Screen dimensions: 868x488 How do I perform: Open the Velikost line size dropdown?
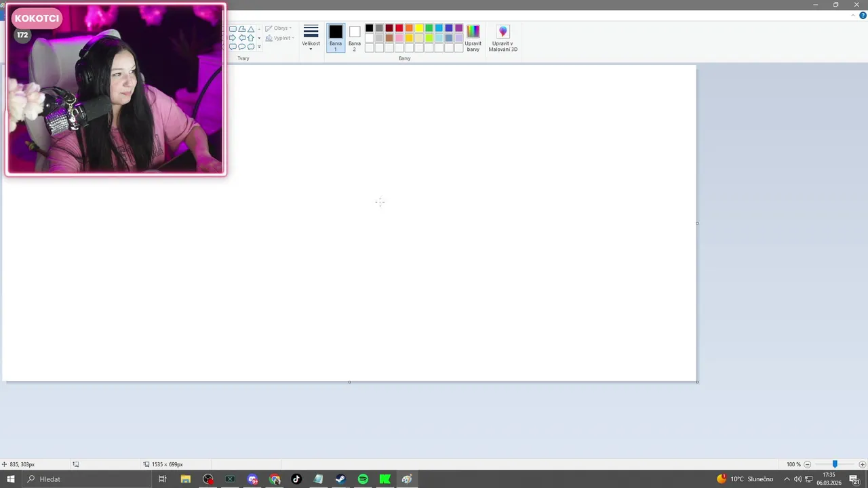click(x=311, y=38)
